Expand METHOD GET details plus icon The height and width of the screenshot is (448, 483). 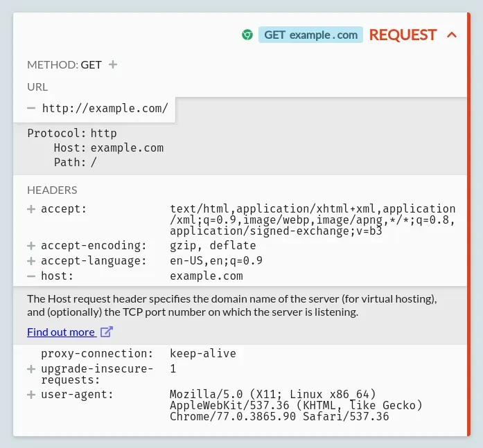113,64
